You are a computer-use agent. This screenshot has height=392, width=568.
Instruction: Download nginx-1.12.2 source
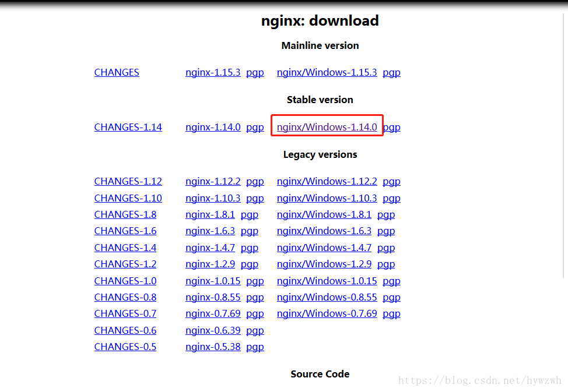click(x=213, y=181)
